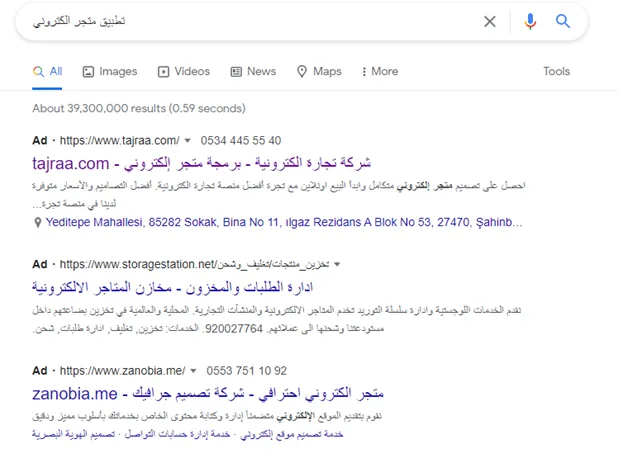
Task: Click into the search query text field
Action: [252, 21]
